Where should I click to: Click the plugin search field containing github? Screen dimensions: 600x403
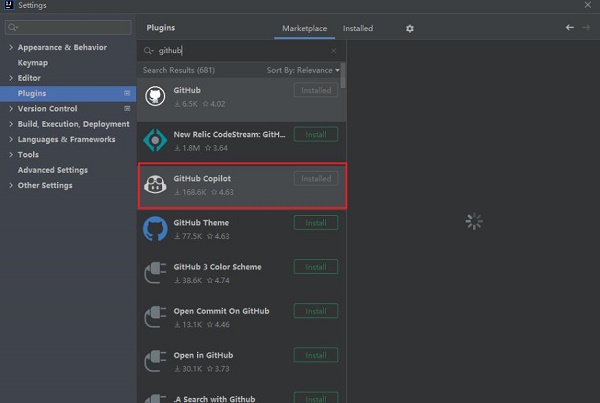click(240, 50)
